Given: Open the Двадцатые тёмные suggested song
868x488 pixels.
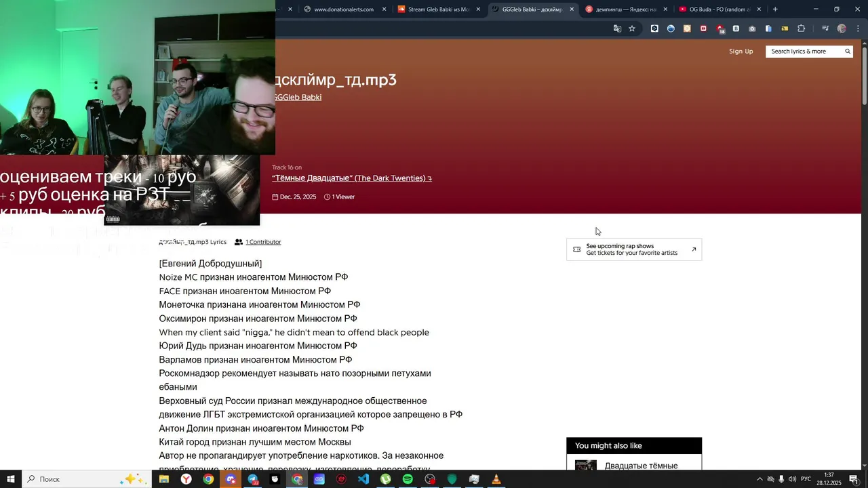Looking at the screenshot, I should point(641,466).
